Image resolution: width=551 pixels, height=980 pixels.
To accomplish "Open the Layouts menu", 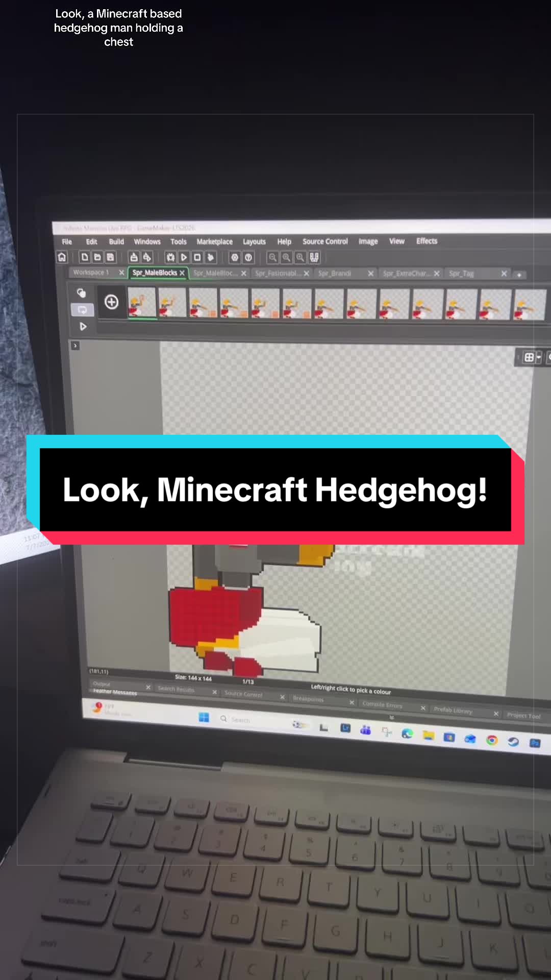I will [x=254, y=241].
